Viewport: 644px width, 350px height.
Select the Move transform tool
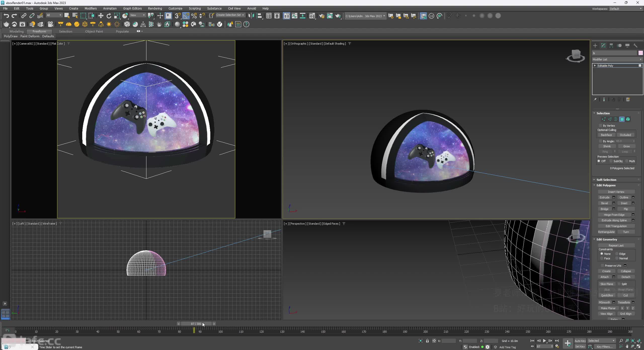pos(101,16)
